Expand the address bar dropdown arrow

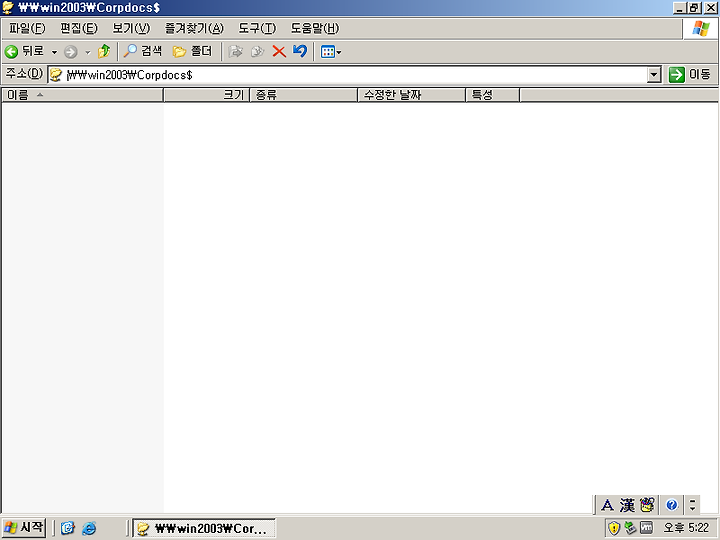[x=653, y=75]
